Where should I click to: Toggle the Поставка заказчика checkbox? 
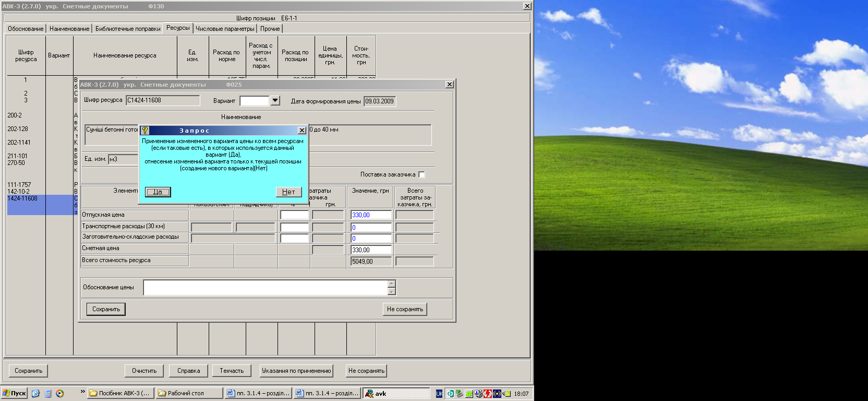coord(421,174)
